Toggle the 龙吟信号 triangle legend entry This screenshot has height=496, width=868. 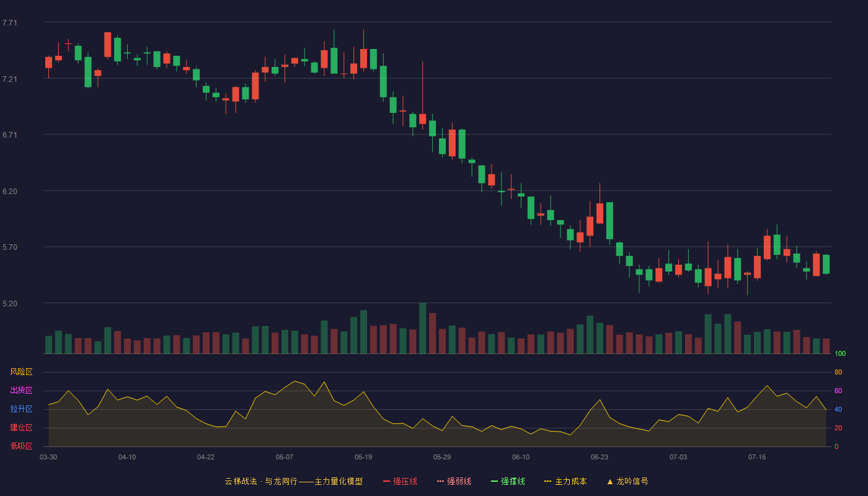(x=627, y=481)
